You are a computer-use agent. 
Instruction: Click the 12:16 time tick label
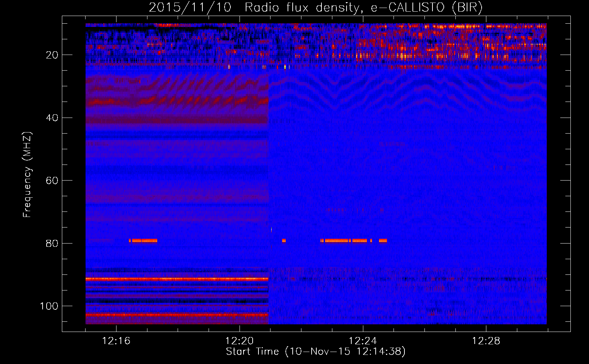[116, 341]
